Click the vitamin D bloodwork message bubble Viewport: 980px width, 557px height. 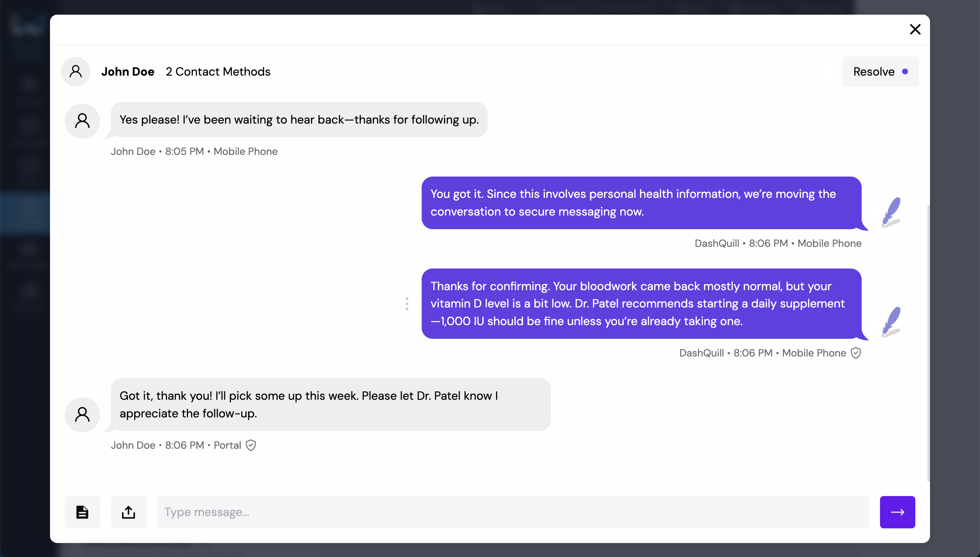(x=641, y=304)
